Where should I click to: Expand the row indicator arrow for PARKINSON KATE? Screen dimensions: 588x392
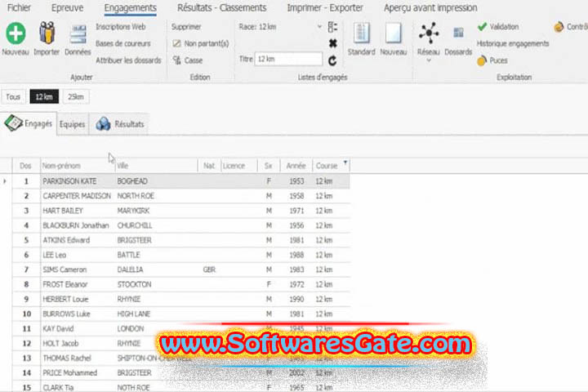[5, 181]
